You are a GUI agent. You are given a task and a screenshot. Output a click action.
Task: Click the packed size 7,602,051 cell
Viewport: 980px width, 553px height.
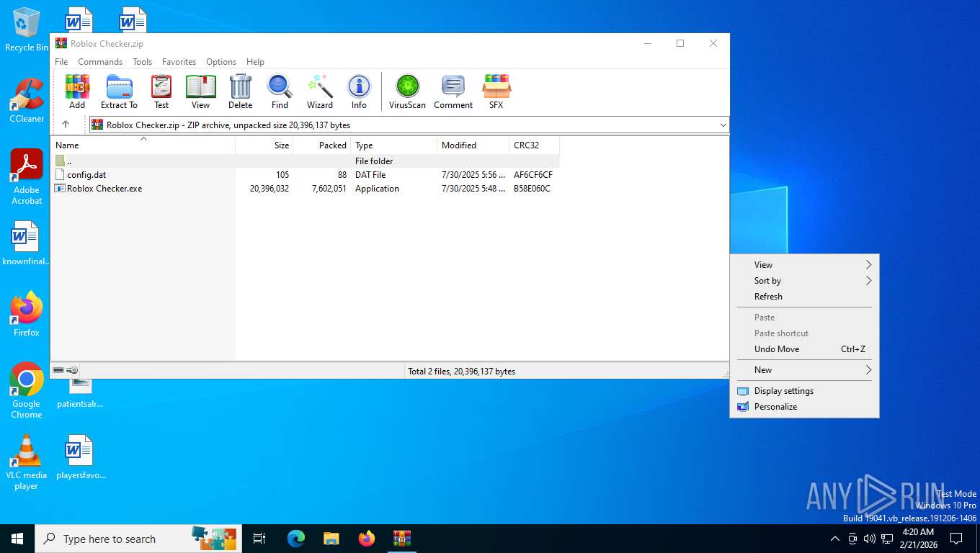329,189
